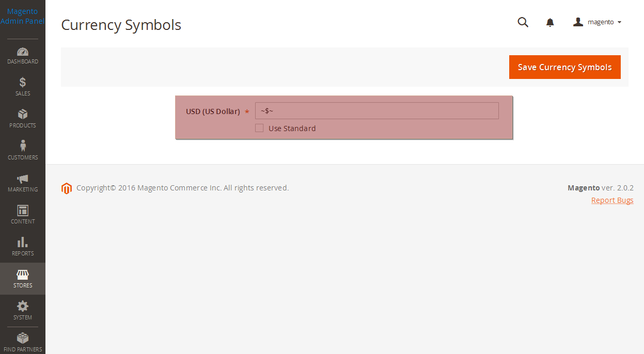Screen dimensions: 644x354
Task: Focus the USD currency symbol field
Action: click(377, 111)
